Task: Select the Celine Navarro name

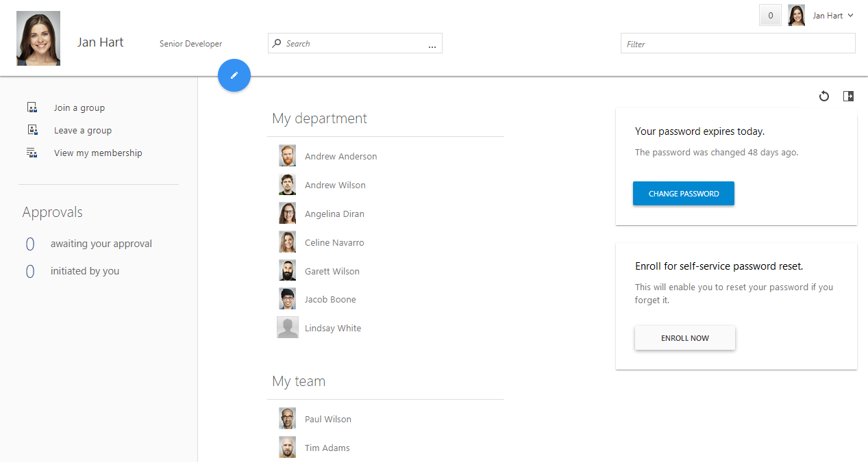Action: 334,242
